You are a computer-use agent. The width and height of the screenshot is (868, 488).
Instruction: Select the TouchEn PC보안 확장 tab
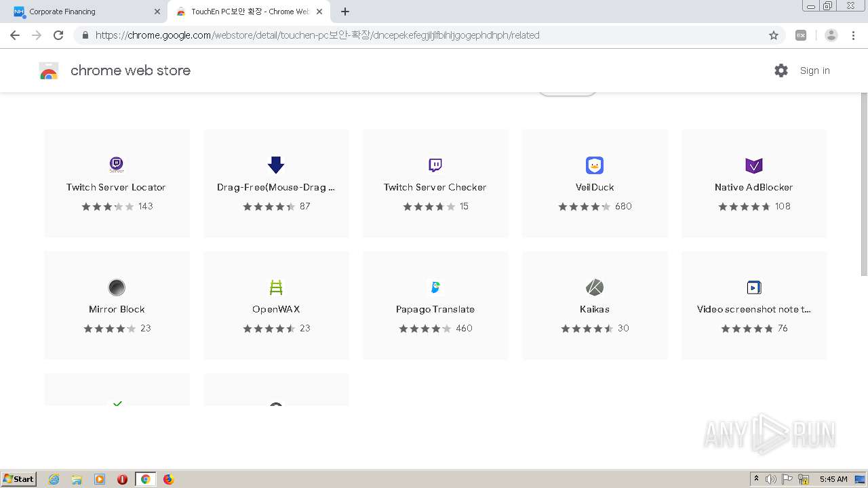click(x=250, y=12)
